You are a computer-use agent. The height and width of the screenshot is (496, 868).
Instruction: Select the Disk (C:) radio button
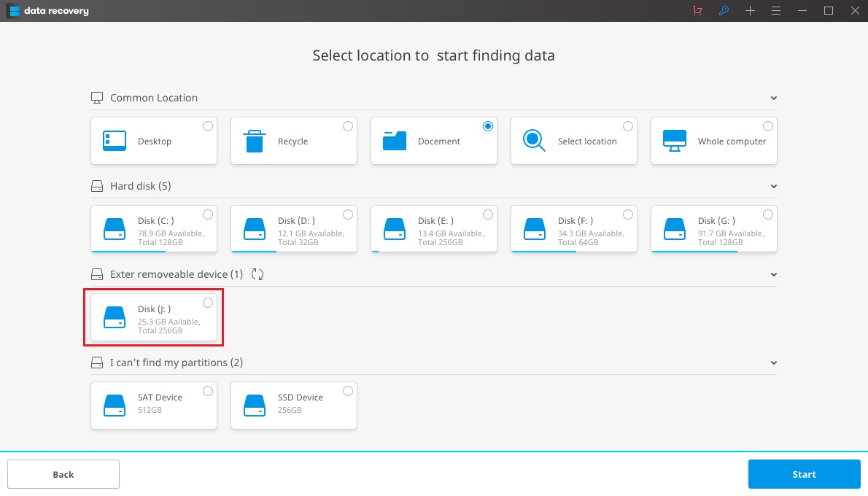tap(208, 214)
